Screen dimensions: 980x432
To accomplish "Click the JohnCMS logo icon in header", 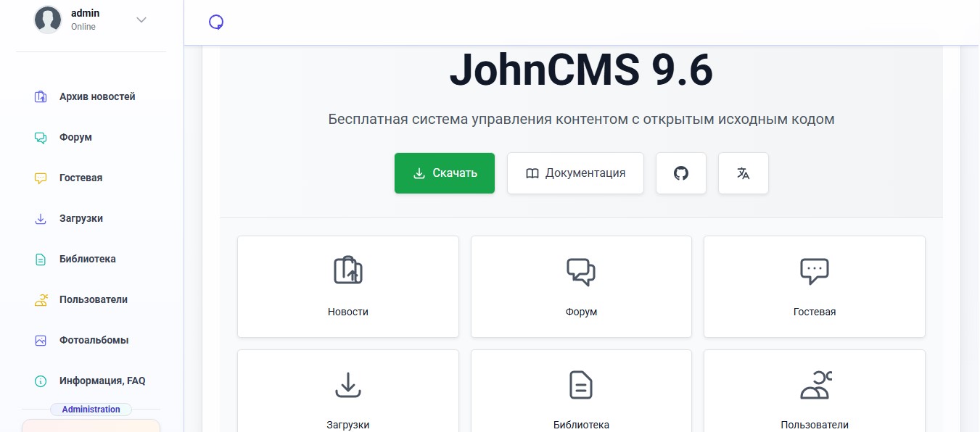I will pos(215,22).
